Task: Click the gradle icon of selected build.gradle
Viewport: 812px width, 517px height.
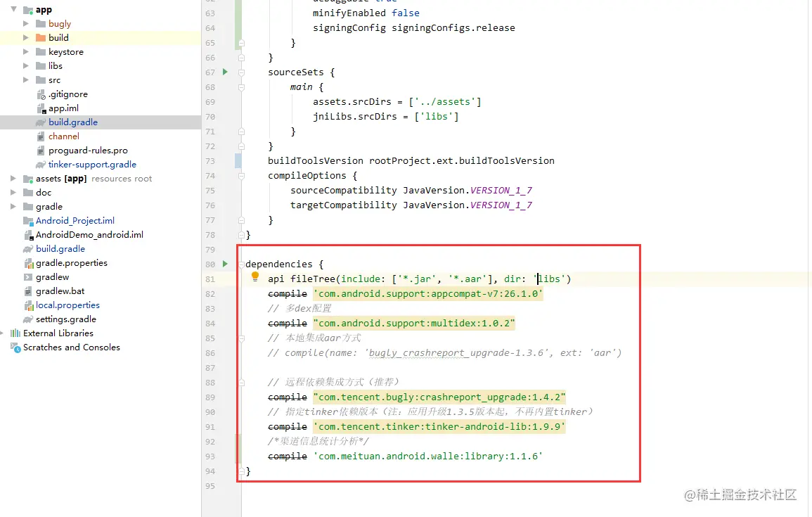Action: [x=41, y=122]
